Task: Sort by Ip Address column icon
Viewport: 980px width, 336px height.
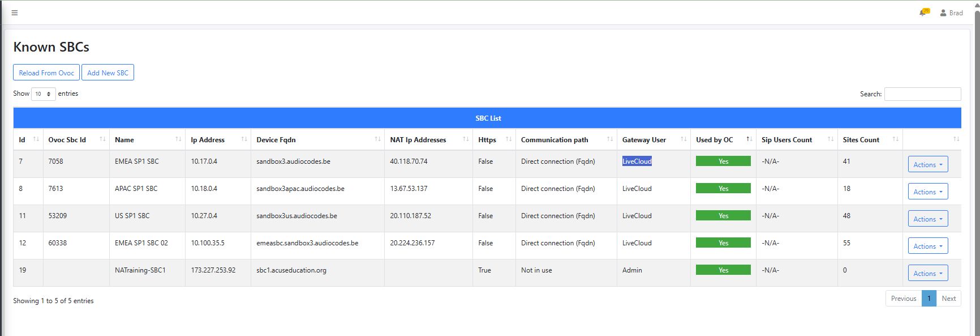Action: [244, 139]
